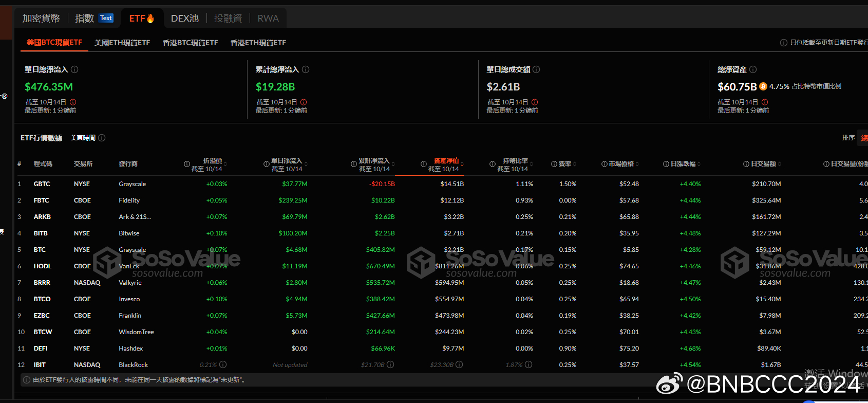
Task: Select the ETF tab with flame icon
Action: [142, 19]
